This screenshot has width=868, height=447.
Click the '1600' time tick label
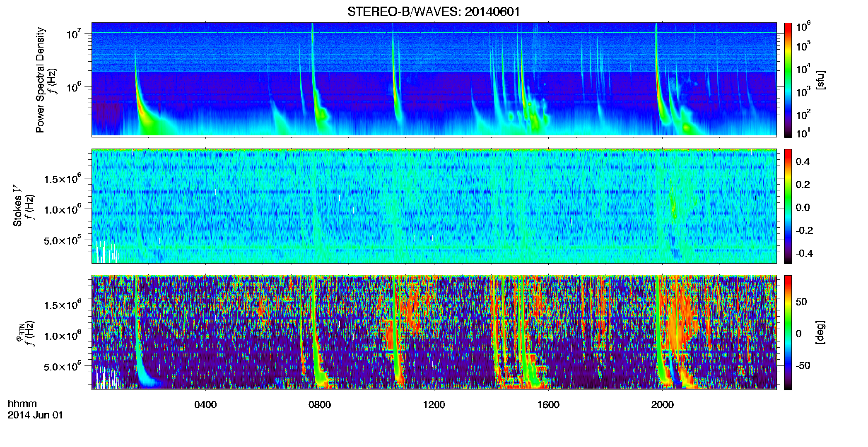tap(548, 404)
